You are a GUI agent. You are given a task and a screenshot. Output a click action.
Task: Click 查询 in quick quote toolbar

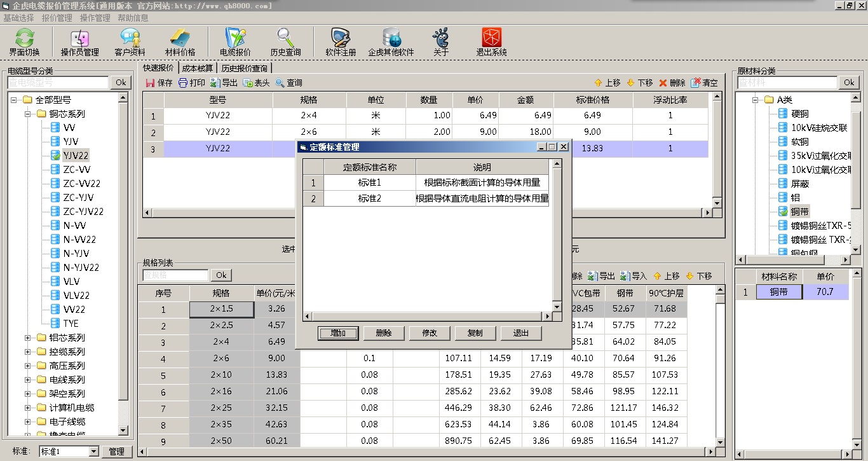[x=288, y=83]
